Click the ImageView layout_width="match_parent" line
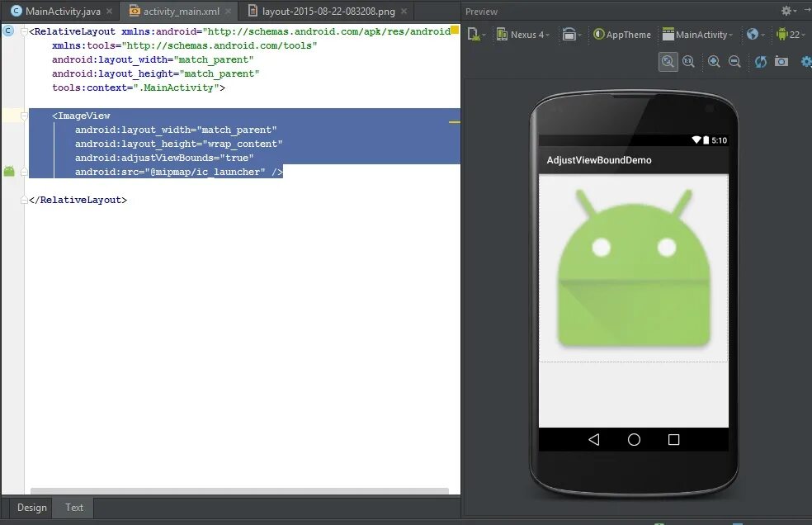 point(176,130)
